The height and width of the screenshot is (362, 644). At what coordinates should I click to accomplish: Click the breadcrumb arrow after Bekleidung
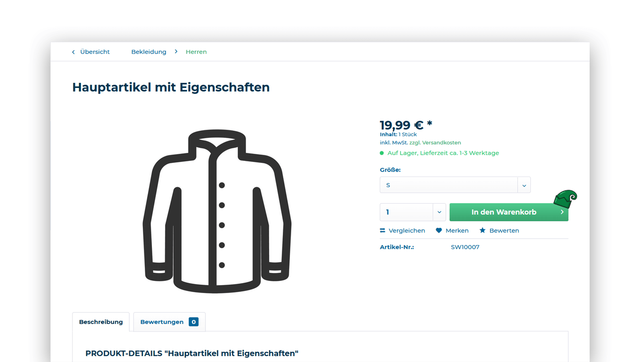(x=176, y=52)
